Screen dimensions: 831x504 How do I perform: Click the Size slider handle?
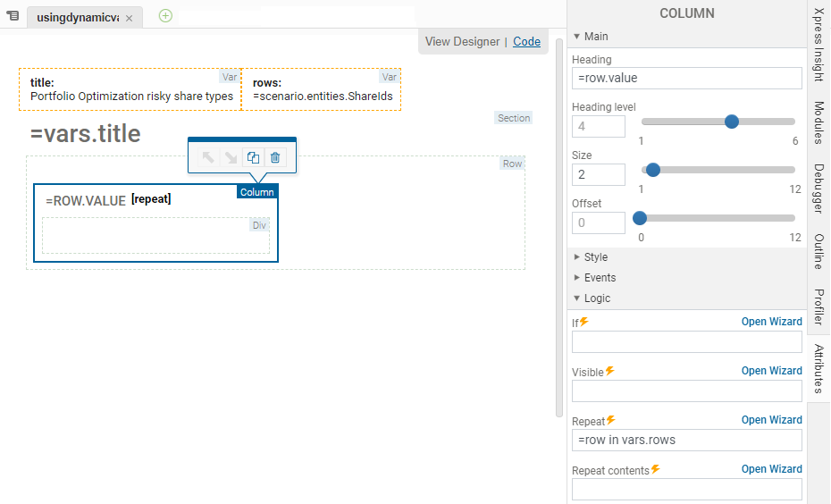click(x=652, y=170)
